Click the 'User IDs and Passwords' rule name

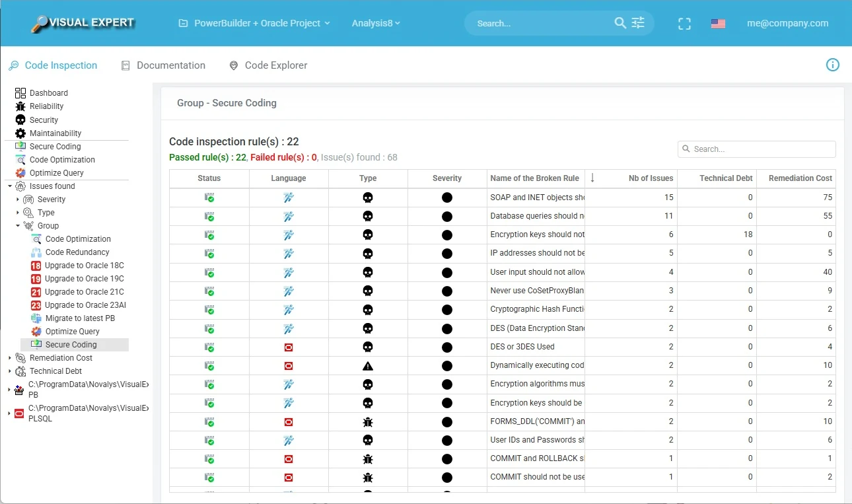(x=538, y=440)
